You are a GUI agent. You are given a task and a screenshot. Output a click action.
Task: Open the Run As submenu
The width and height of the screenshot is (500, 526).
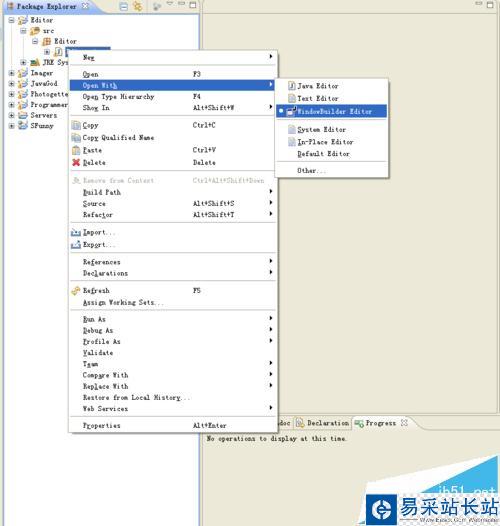173,319
